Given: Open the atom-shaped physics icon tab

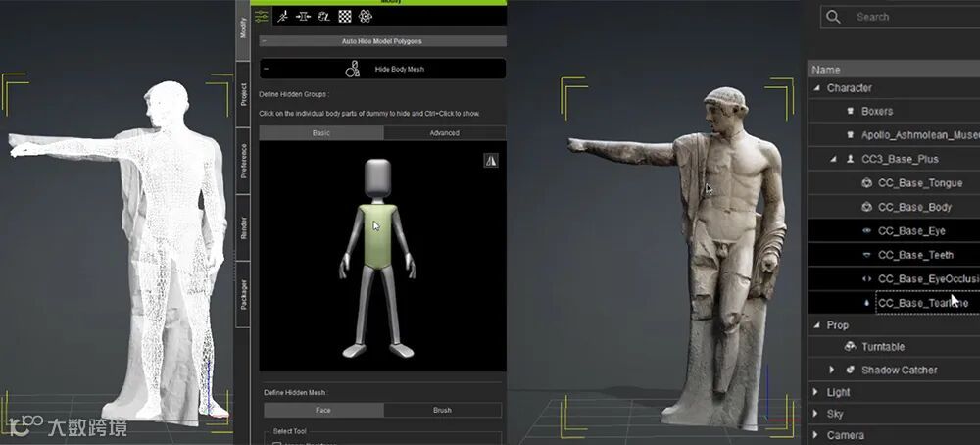Looking at the screenshot, I should (x=366, y=17).
